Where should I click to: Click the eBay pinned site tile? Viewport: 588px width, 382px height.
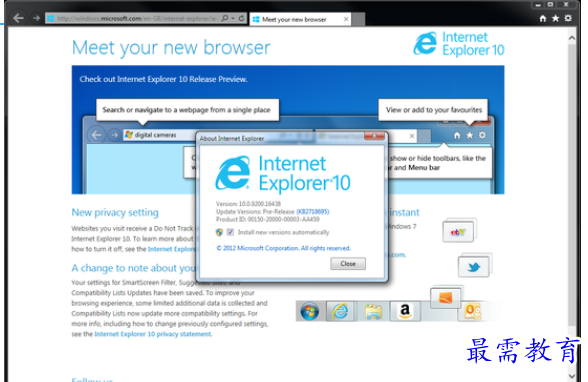point(458,232)
